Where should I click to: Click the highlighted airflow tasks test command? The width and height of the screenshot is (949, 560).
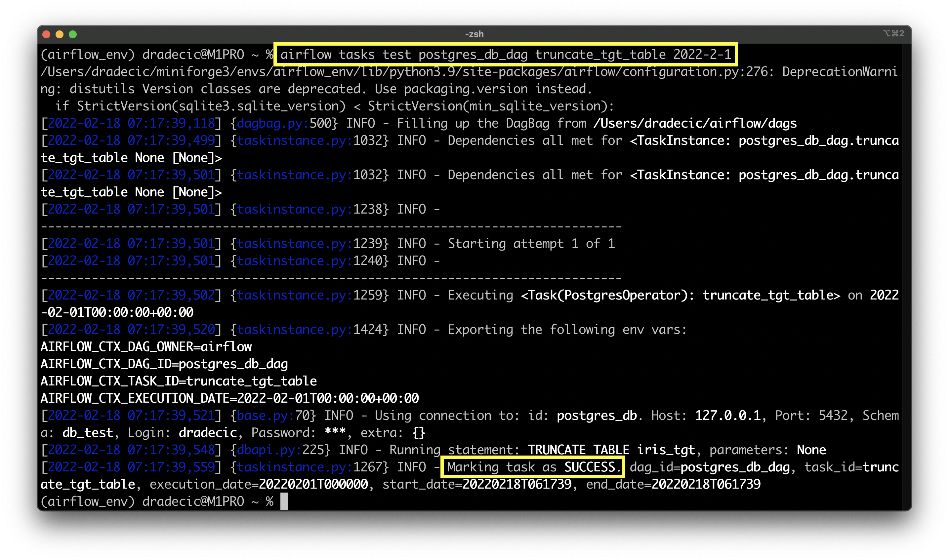[505, 55]
